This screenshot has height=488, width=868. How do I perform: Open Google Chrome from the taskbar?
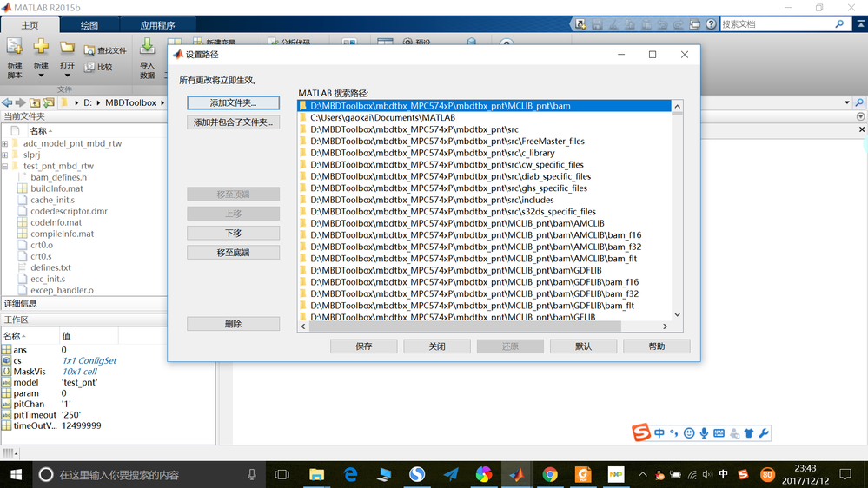point(550,474)
